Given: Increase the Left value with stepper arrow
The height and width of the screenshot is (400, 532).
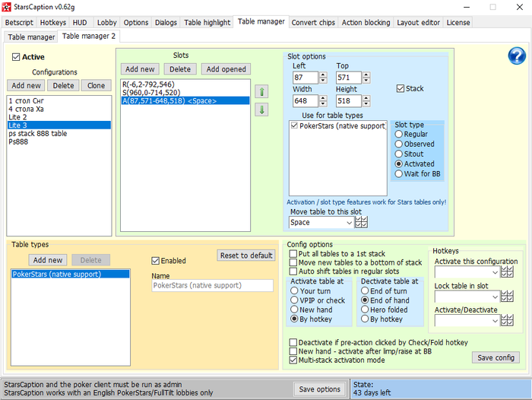Looking at the screenshot, I should coord(322,75).
